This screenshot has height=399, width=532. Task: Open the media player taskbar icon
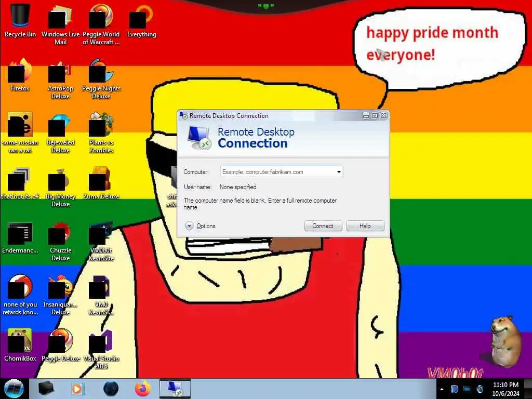point(77,389)
